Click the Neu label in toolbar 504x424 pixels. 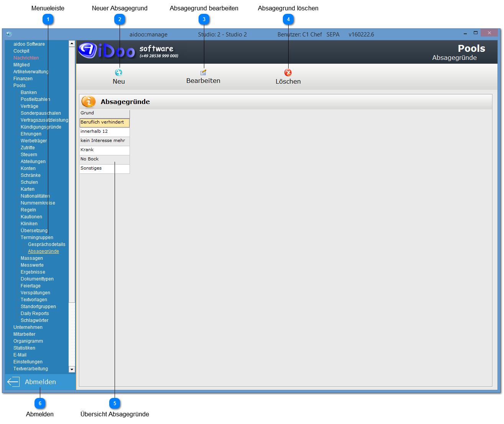119,81
